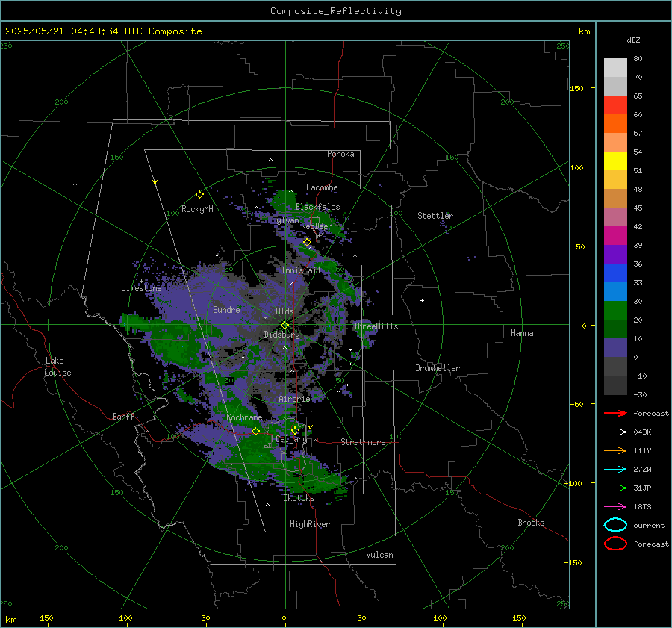Click the Hanna city label

coord(522,333)
